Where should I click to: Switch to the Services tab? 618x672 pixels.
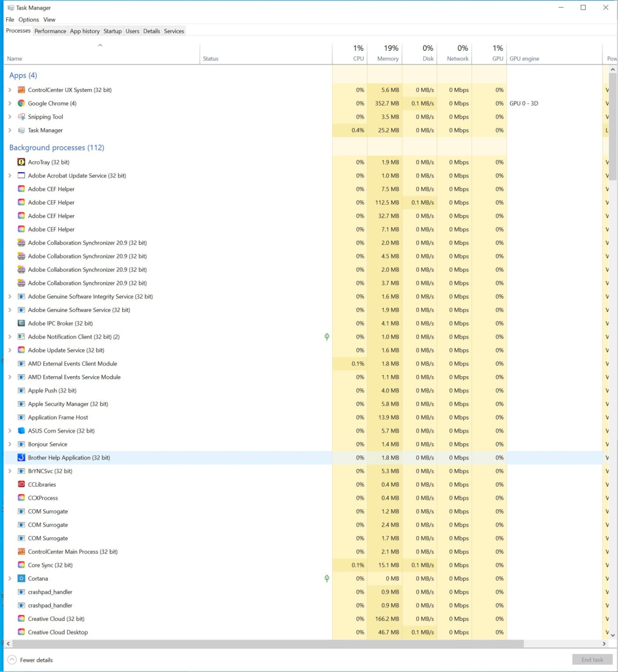coord(174,31)
